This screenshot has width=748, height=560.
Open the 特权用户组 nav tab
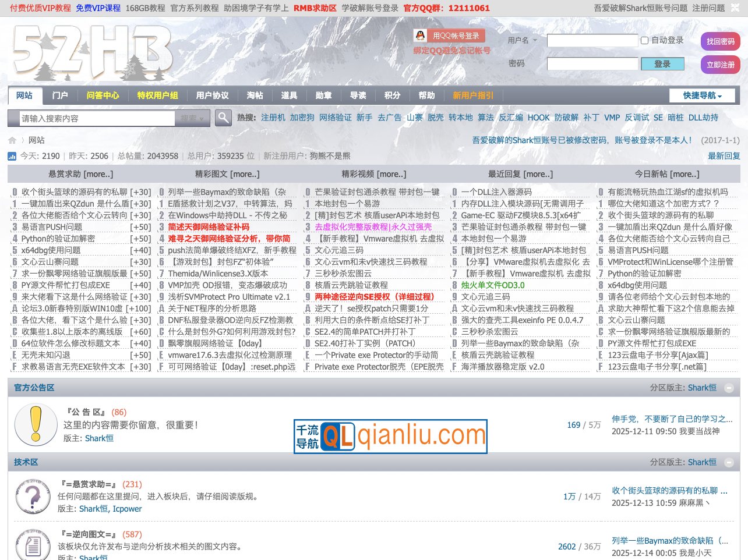pos(157,95)
